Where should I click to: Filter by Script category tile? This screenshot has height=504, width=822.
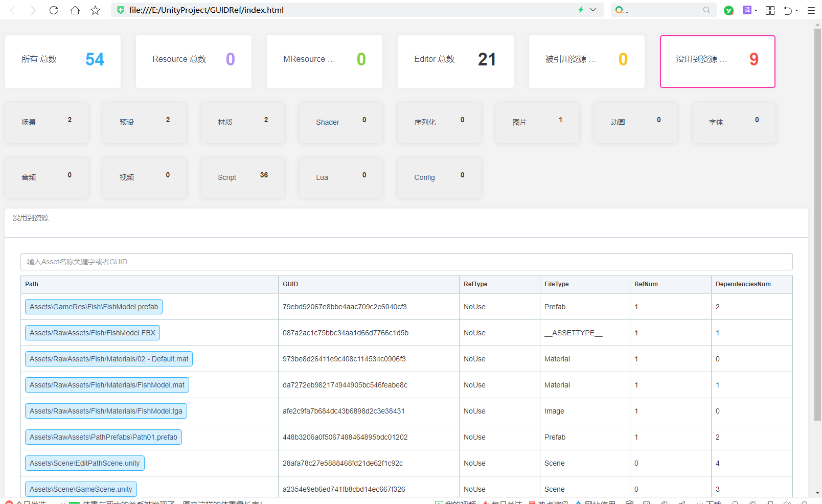243,178
